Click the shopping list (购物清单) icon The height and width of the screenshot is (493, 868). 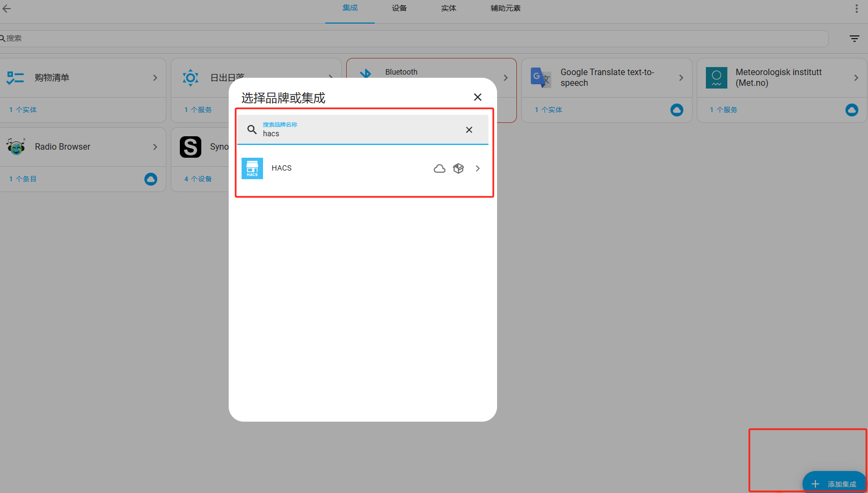coord(15,78)
